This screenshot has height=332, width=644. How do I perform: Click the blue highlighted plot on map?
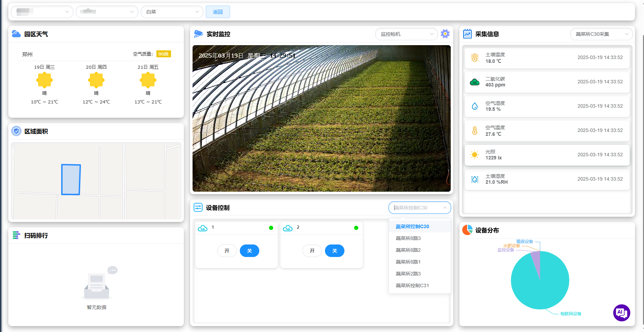point(71,180)
